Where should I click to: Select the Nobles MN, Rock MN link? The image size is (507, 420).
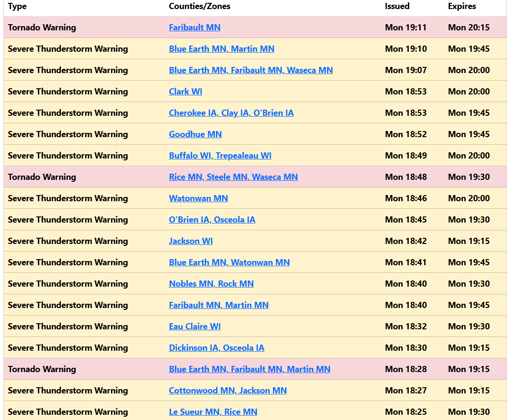tap(211, 284)
